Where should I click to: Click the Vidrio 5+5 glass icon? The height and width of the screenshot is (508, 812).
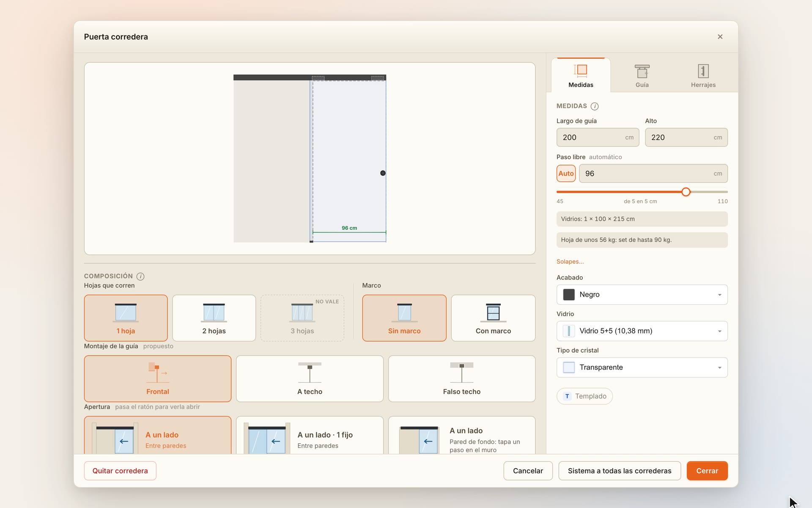(x=569, y=331)
